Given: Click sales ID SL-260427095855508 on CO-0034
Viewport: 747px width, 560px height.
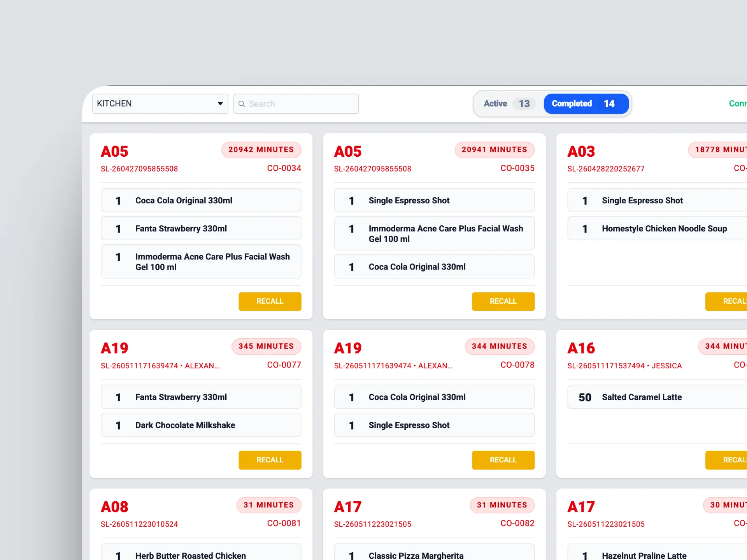Looking at the screenshot, I should (x=139, y=169).
